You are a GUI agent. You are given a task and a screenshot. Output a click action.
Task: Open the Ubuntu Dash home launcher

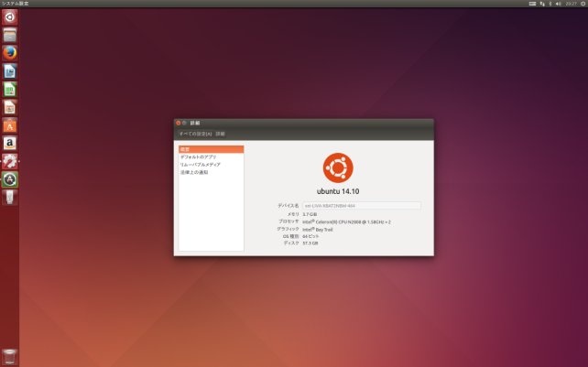[x=10, y=17]
